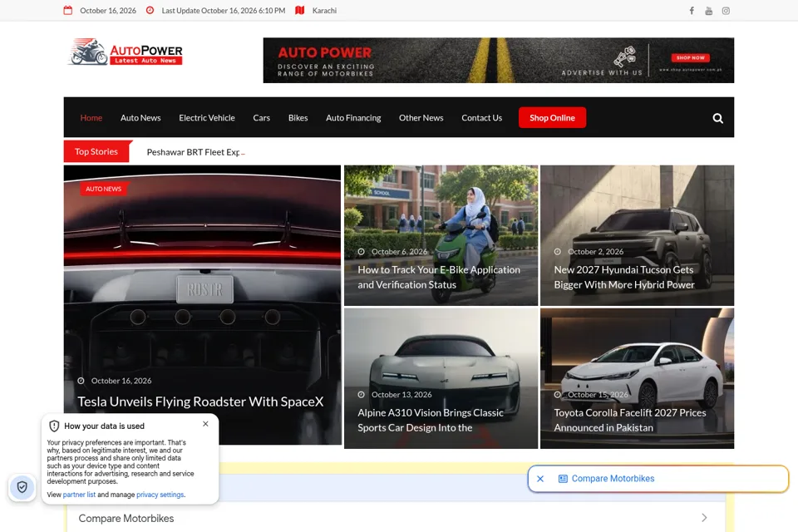Go to the Home menu item
This screenshot has width=798, height=532.
[91, 117]
